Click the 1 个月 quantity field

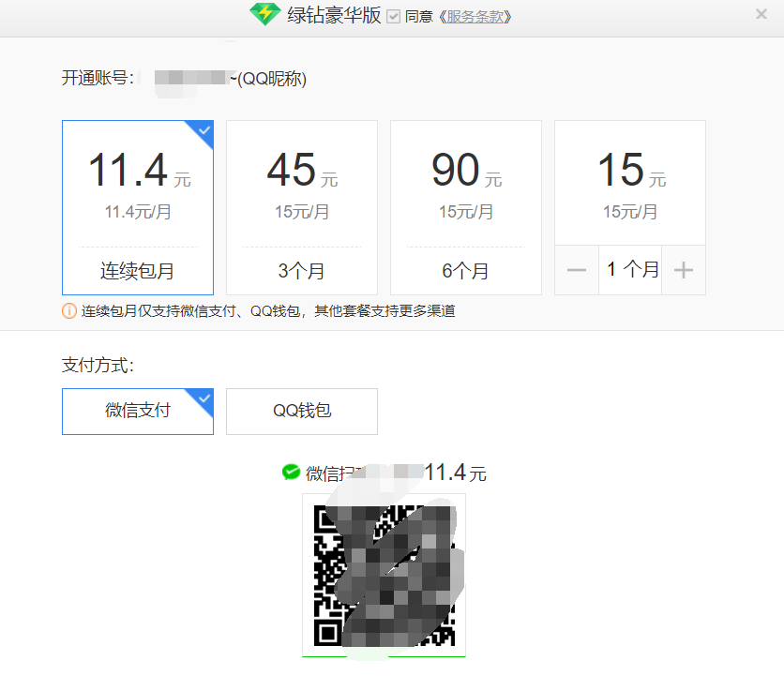point(630,270)
